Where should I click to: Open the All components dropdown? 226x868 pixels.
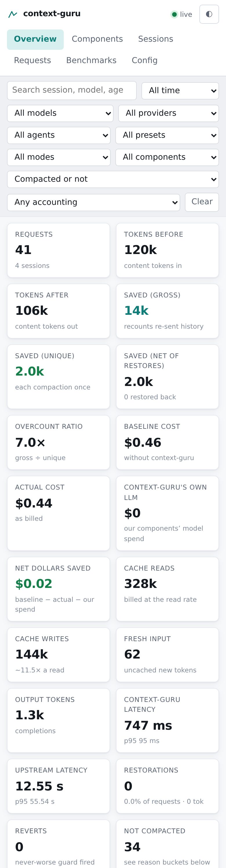[167, 157]
